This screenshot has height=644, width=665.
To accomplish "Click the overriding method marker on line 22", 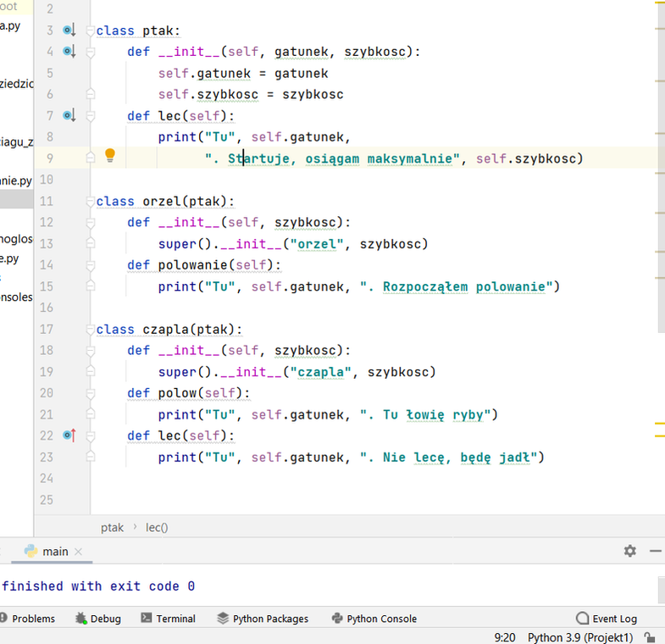I will (69, 436).
